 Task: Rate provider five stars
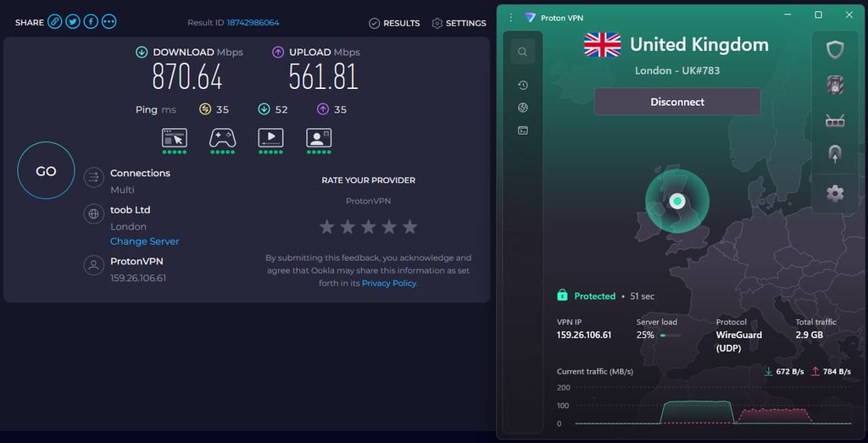[x=409, y=227]
